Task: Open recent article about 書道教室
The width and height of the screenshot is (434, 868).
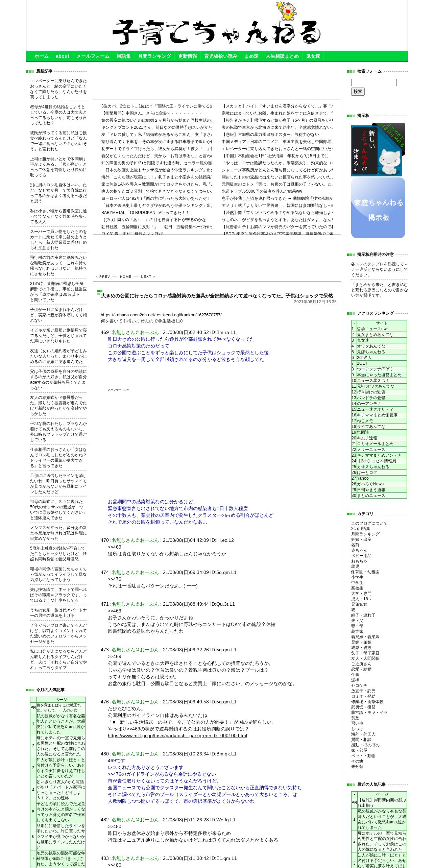Action: click(58, 216)
